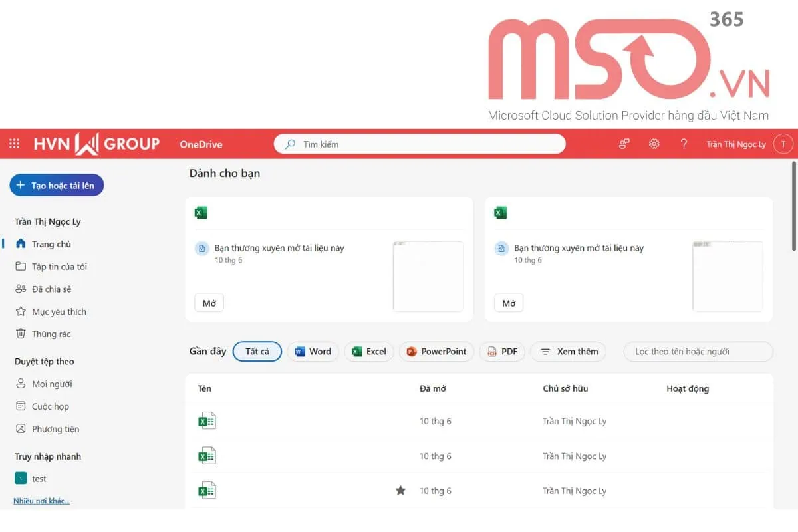Click the people/community icon in header

pos(624,144)
